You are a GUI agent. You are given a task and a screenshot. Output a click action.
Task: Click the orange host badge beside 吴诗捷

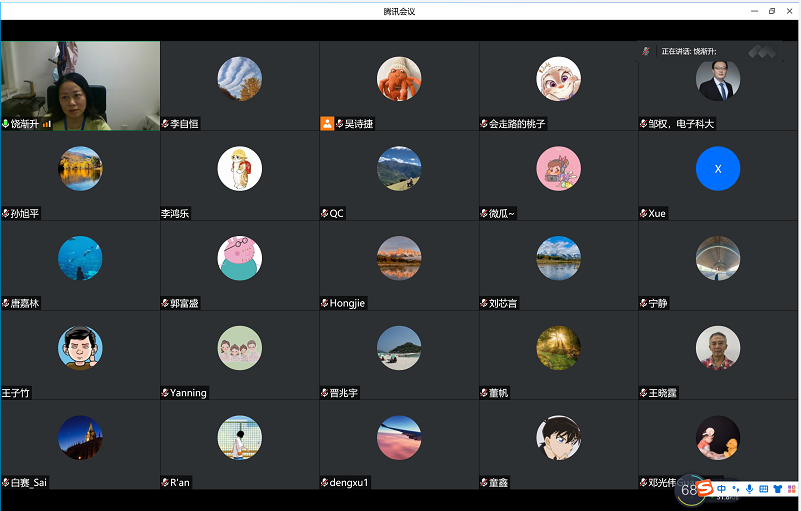tap(327, 124)
